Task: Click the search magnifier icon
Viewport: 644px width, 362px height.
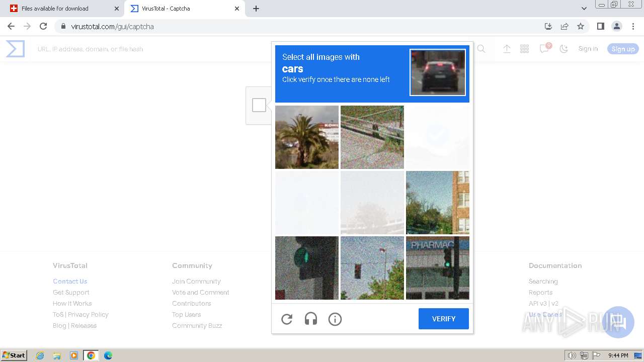Action: 481,49
